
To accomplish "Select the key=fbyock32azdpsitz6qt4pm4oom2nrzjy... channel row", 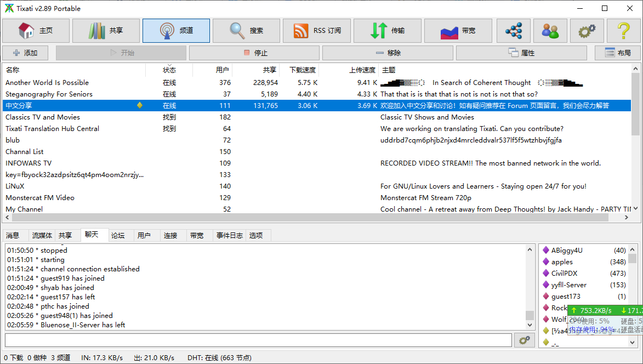I will pos(317,175).
